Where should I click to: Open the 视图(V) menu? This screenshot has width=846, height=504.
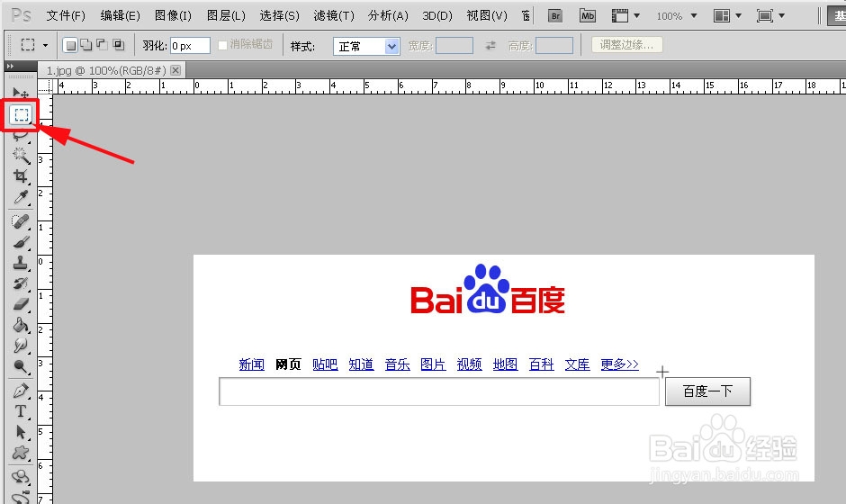coord(487,15)
